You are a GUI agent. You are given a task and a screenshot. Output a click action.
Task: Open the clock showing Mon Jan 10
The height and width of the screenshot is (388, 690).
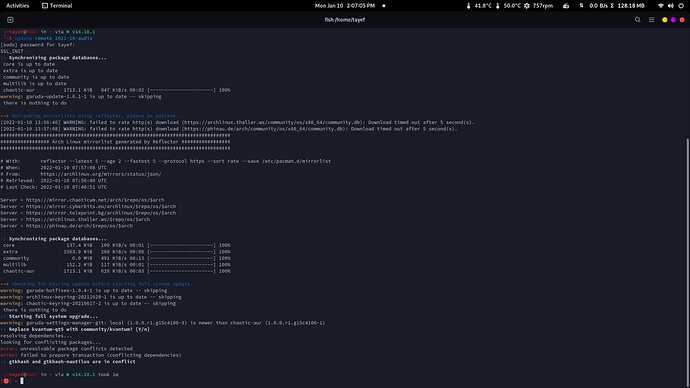345,6
